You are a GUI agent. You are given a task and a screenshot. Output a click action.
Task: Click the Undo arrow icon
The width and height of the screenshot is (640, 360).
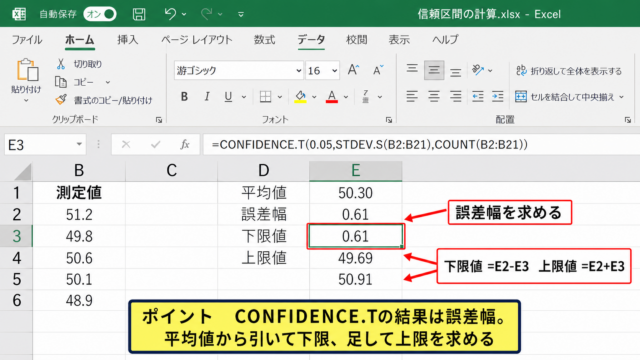click(x=170, y=14)
